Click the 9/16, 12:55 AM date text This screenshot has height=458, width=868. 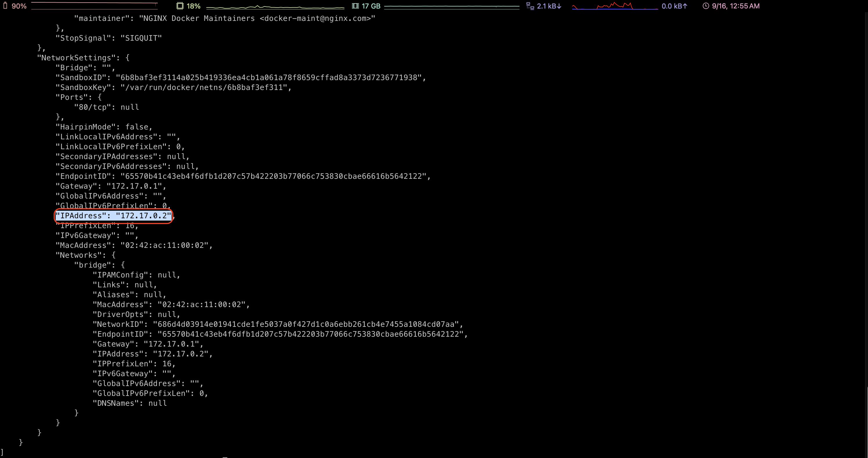(x=736, y=6)
